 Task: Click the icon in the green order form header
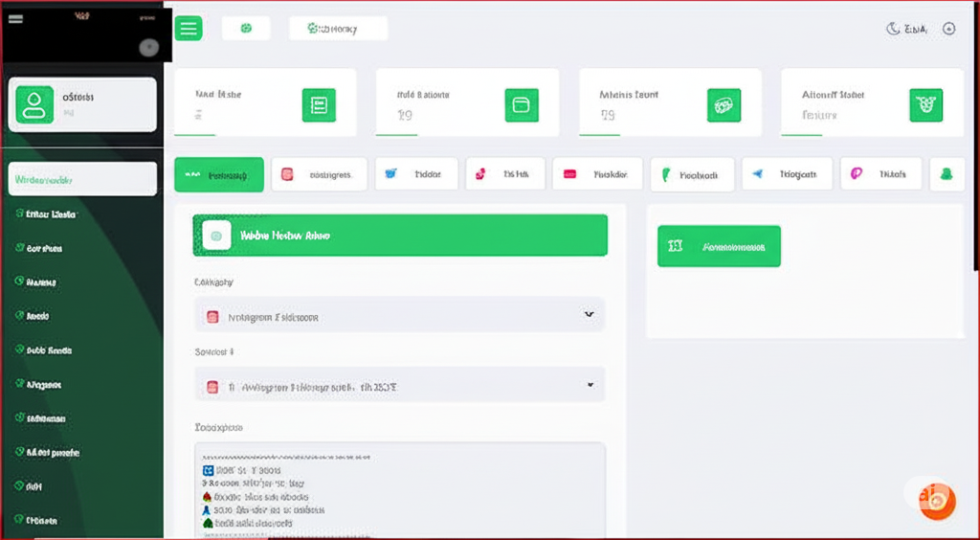216,236
